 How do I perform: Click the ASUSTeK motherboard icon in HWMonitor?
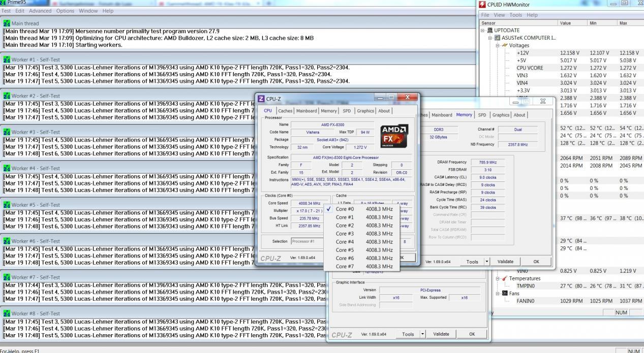498,38
